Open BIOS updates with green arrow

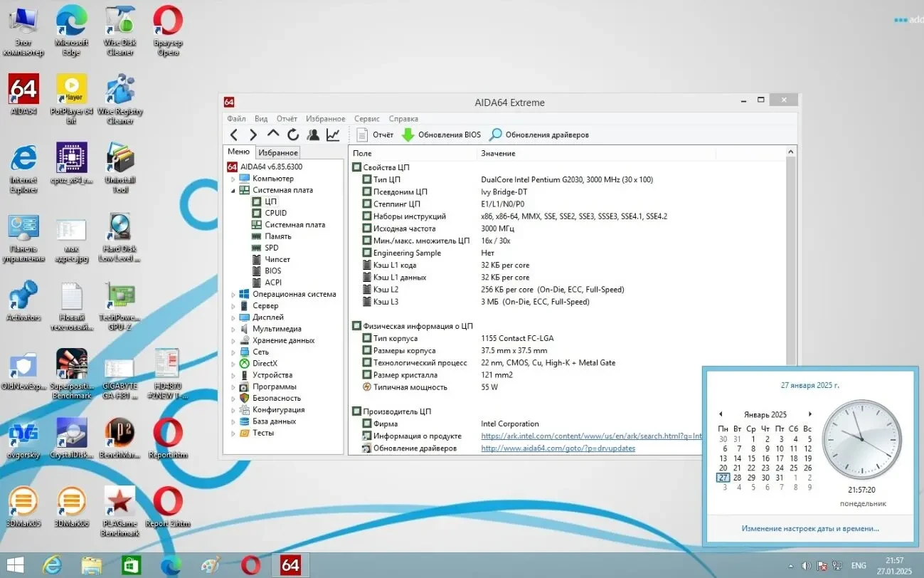(441, 135)
